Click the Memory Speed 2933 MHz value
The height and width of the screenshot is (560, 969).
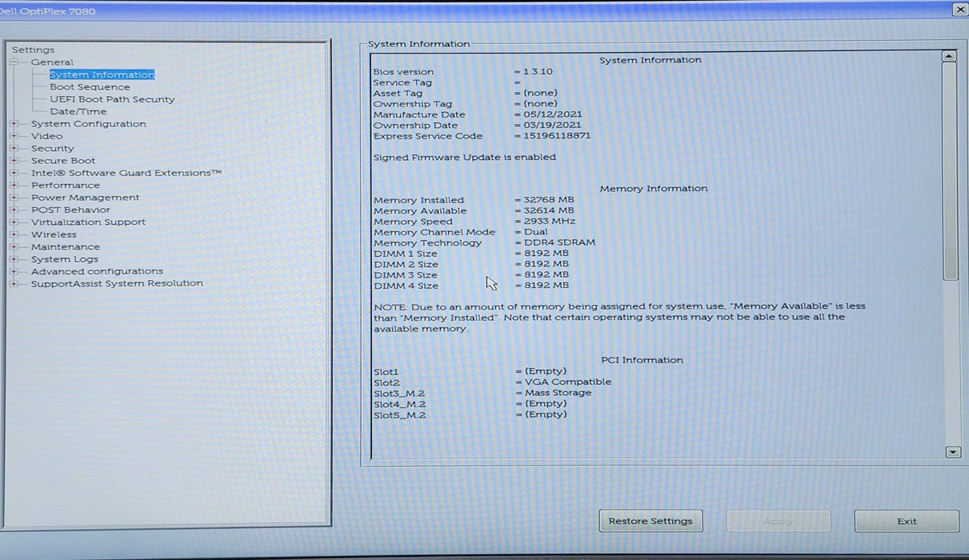click(x=550, y=221)
